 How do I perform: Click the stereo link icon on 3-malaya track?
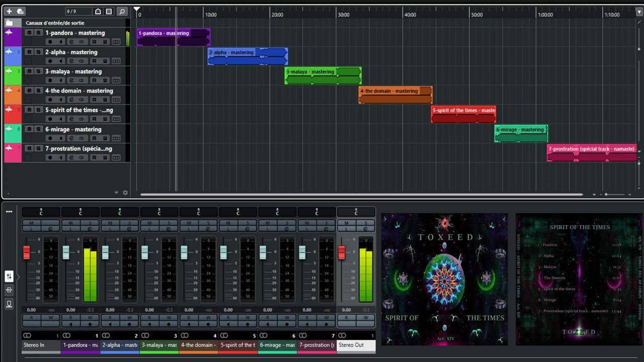pos(82,80)
